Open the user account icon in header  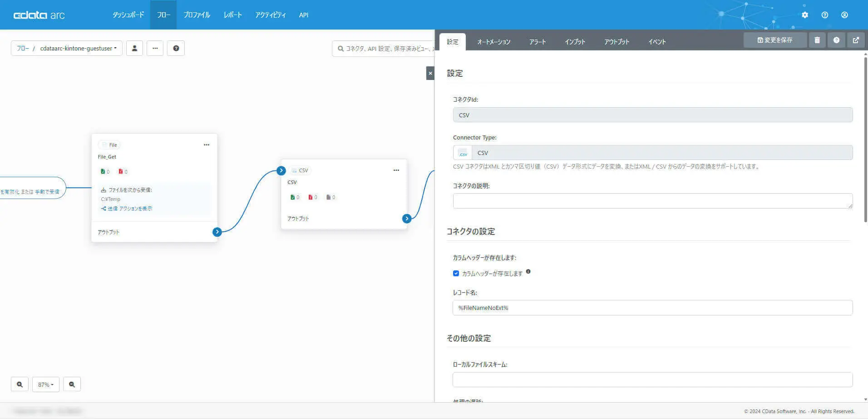(844, 15)
